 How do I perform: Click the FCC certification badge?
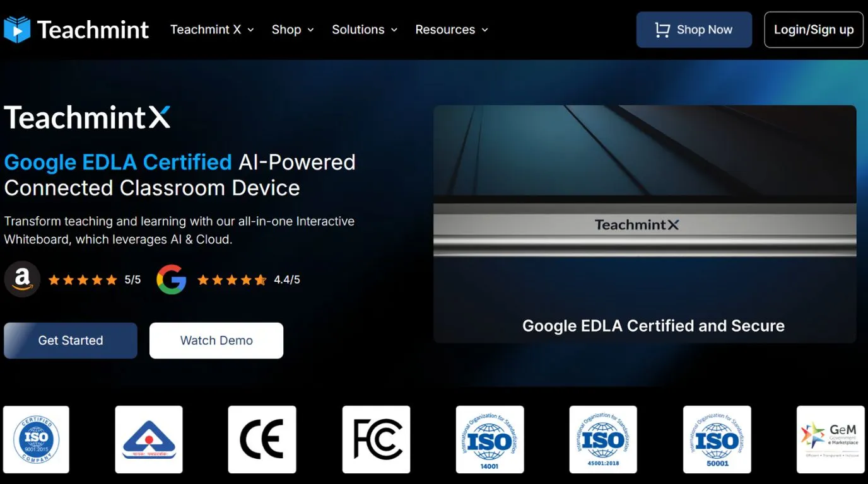(x=377, y=439)
